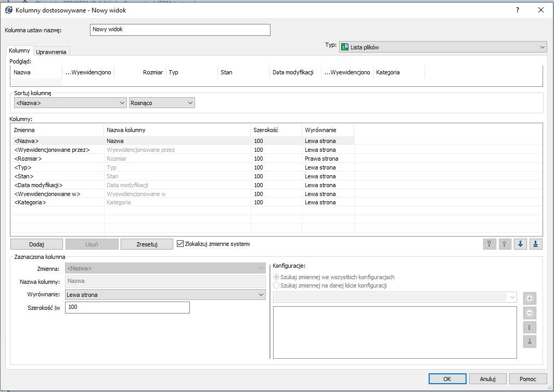Move selected column to the bottom
Viewport: 554px width, 392px height.
536,243
